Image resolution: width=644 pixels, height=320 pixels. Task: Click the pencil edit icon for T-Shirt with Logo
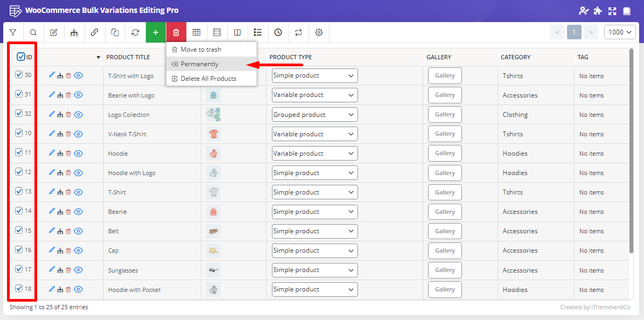point(52,75)
